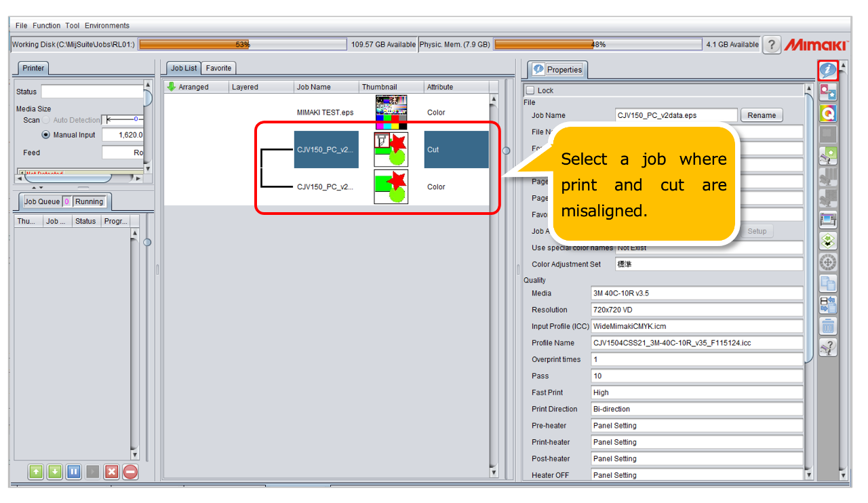The width and height of the screenshot is (868, 503).
Task: Click the Cut job thumbnail
Action: (391, 149)
